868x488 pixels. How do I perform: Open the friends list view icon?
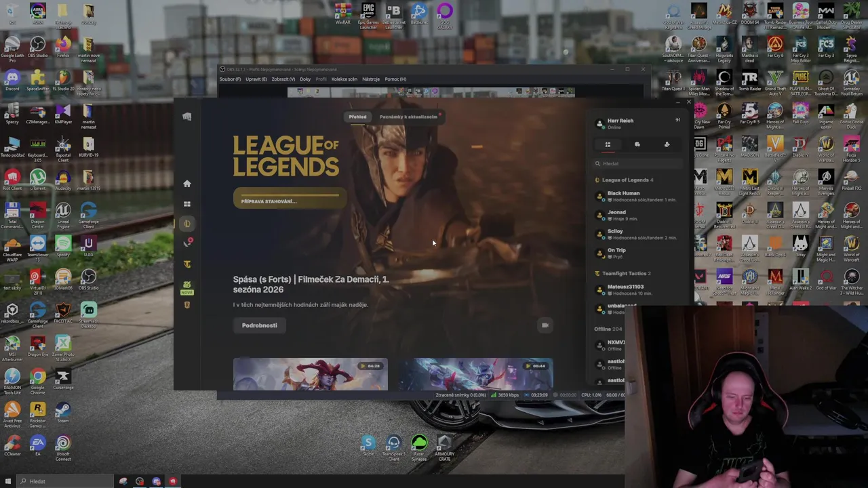coord(608,144)
